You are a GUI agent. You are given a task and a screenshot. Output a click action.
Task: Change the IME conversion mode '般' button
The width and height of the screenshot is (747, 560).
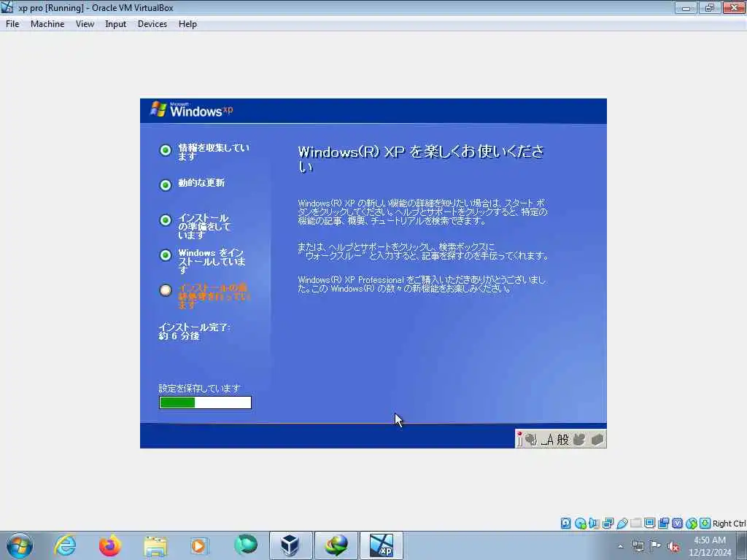[563, 440]
